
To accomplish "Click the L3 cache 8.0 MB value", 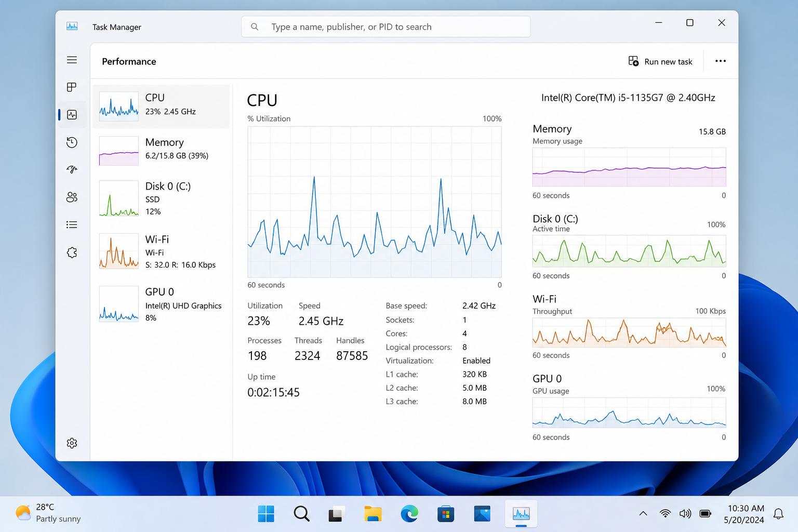I will point(475,401).
